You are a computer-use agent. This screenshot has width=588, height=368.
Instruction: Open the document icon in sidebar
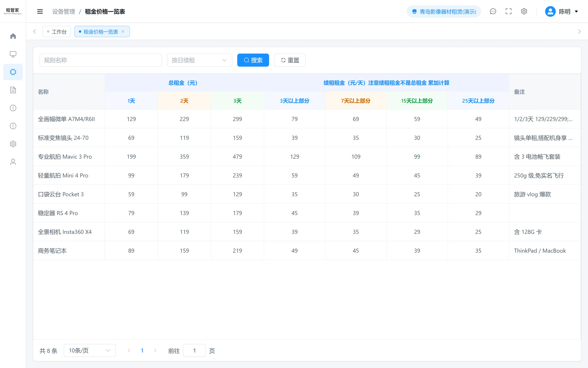[x=13, y=90]
